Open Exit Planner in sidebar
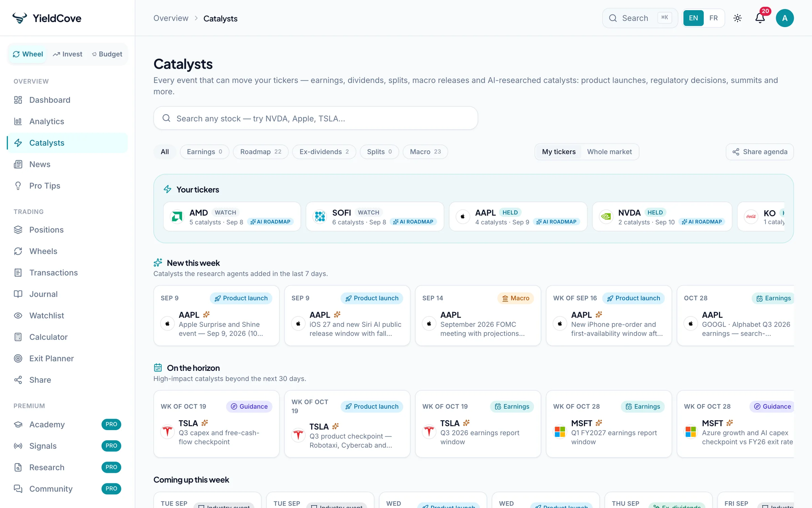 [x=67, y=358]
